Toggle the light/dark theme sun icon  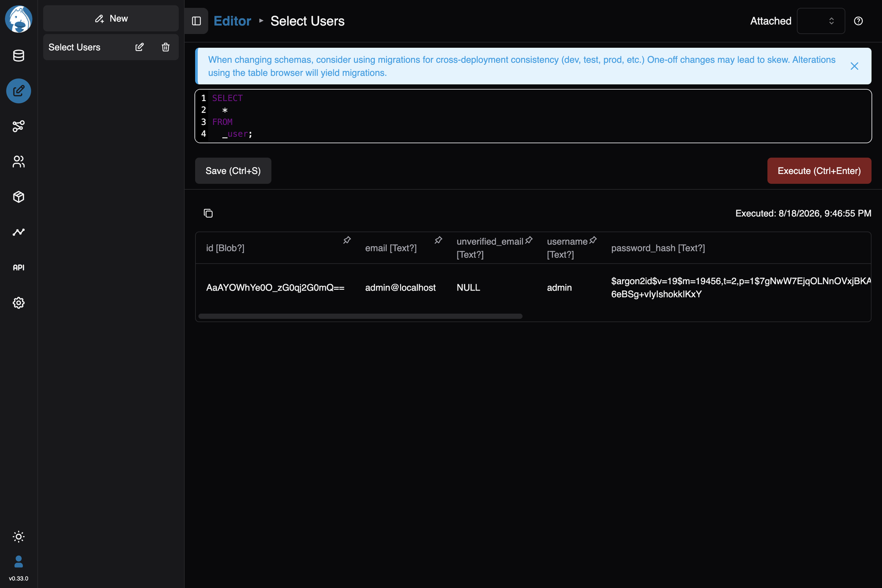(18, 537)
